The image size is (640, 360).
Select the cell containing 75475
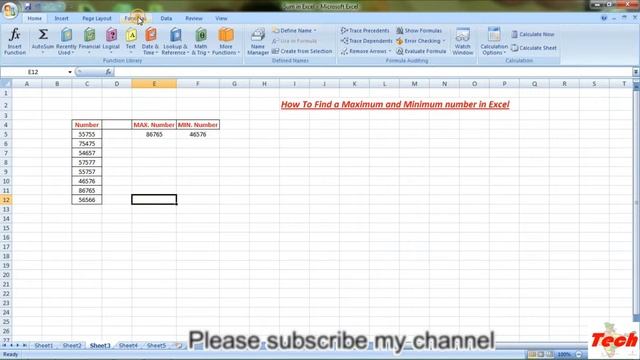click(87, 143)
